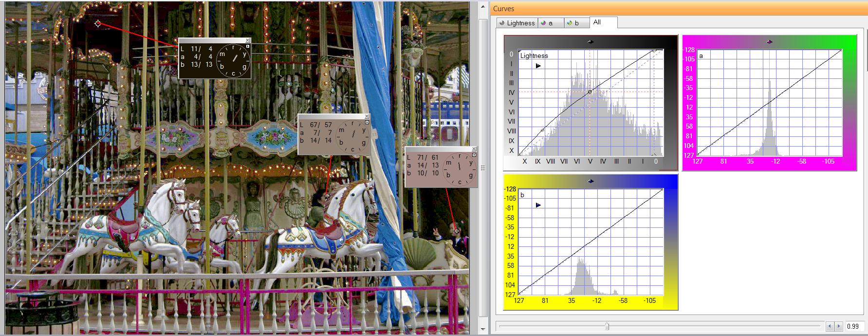Select the All curves tab
Screen dimensions: 868x336
[x=603, y=22]
